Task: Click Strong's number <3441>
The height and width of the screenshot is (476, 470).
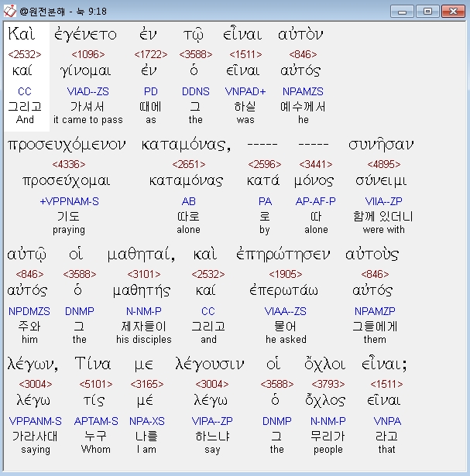Action: pyautogui.click(x=316, y=164)
